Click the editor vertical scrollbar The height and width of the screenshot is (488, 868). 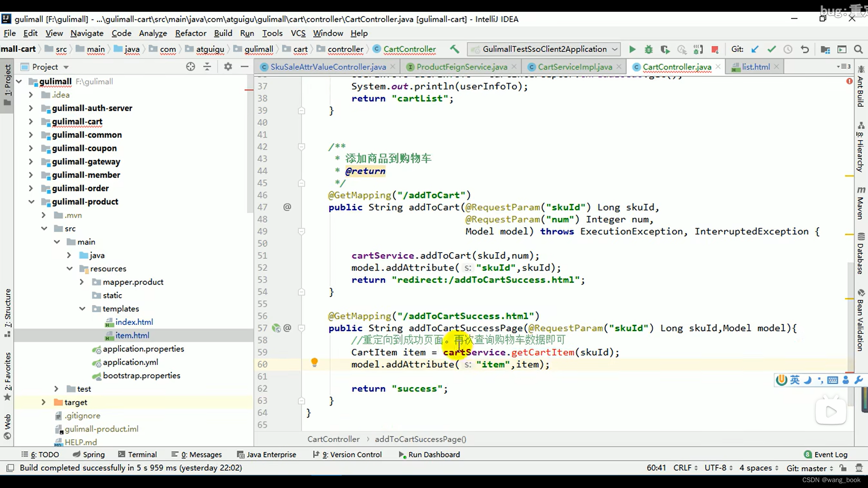(x=850, y=334)
